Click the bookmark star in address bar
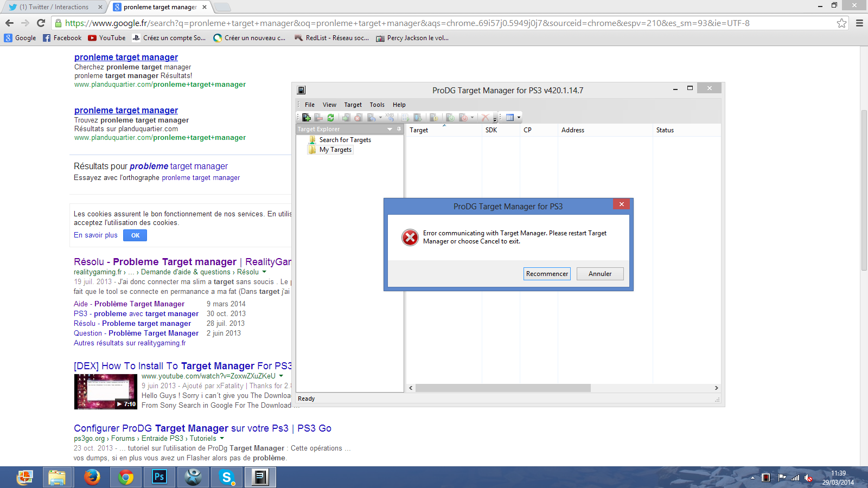The image size is (868, 488). [841, 23]
